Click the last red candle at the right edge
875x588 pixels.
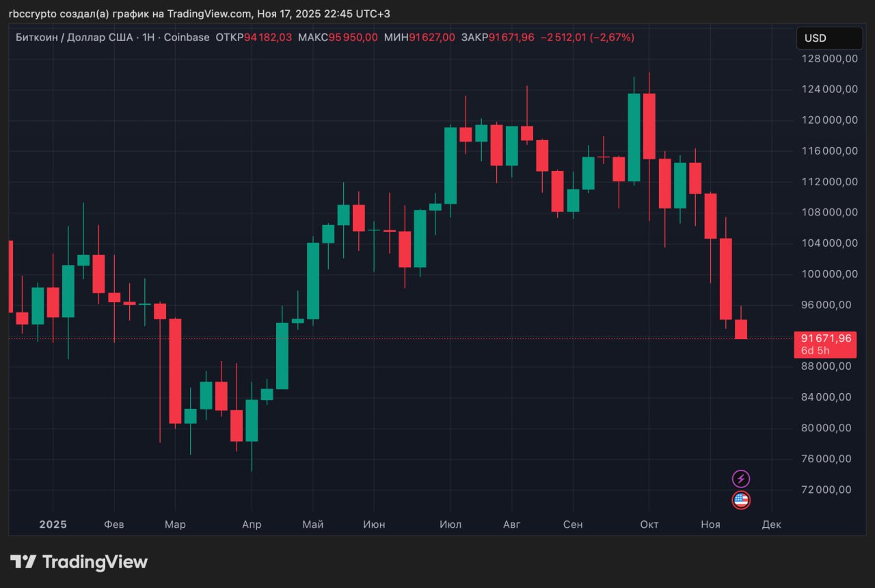point(741,329)
